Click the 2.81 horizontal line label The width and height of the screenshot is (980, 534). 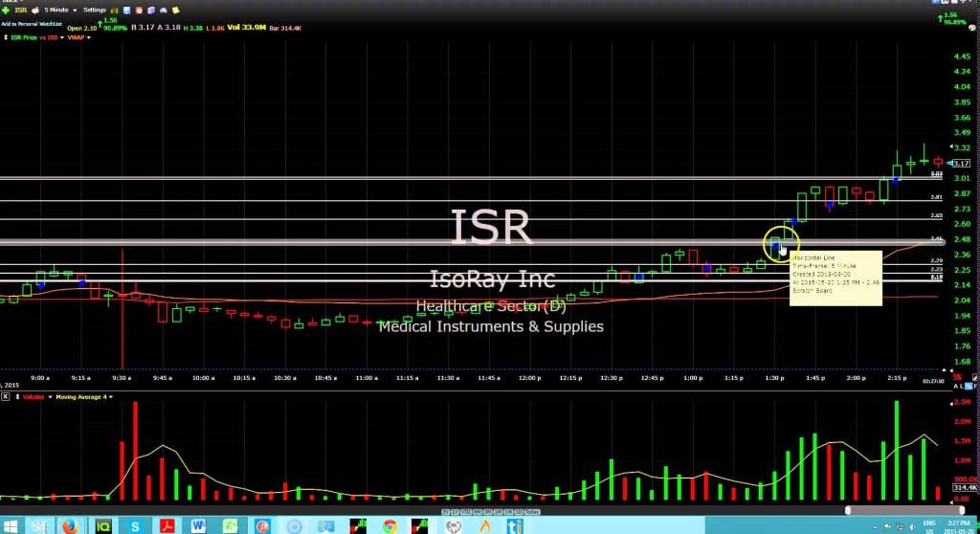[x=936, y=197]
